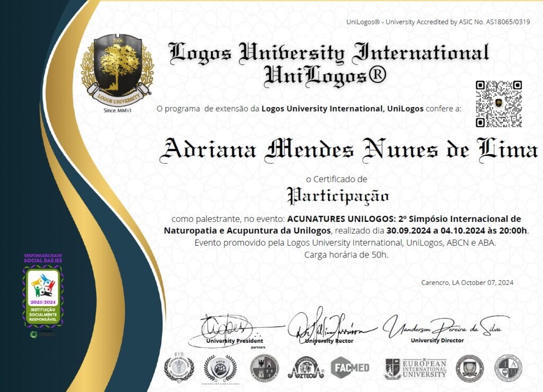Screen dimensions: 543x392
Task: Click the 'University Rector' label
Action: 329,341
